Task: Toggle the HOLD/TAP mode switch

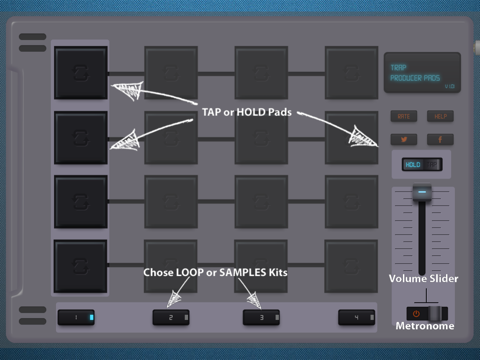Action: pos(422,164)
